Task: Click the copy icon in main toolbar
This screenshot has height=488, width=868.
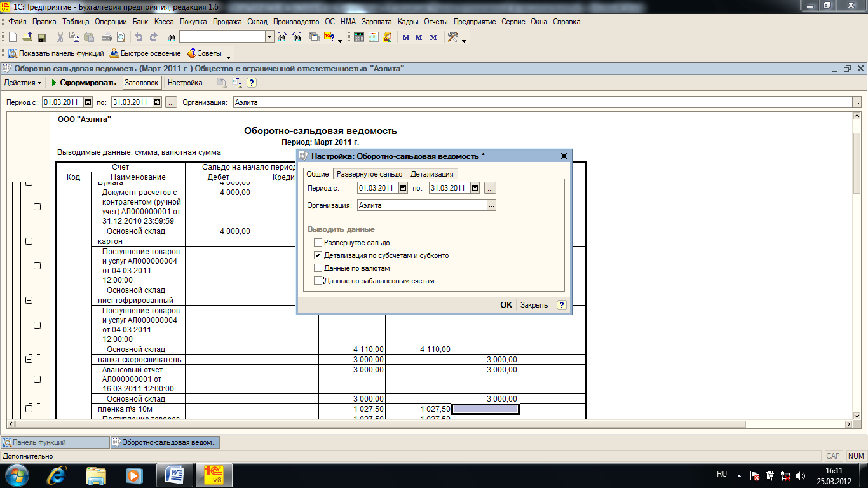Action: [74, 37]
